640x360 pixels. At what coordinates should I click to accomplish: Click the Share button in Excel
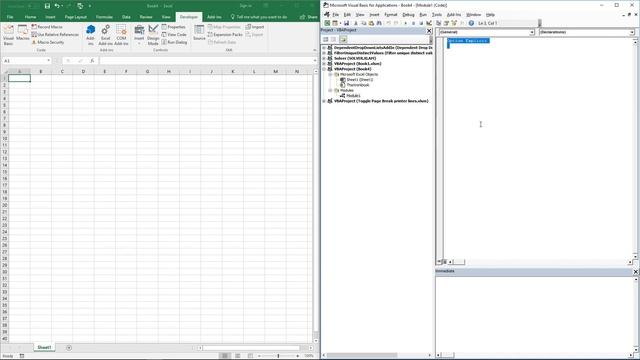click(x=309, y=17)
